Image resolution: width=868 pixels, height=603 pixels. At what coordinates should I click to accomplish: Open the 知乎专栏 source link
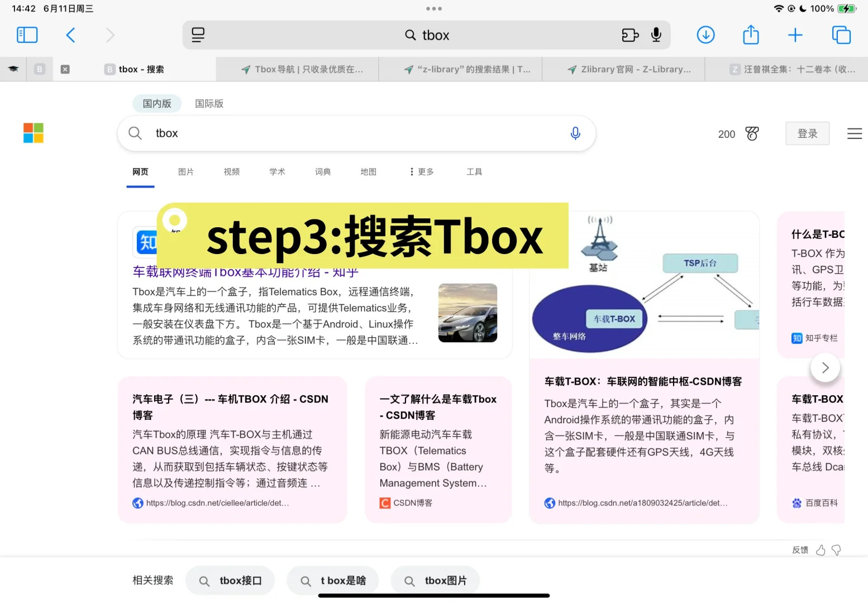(x=815, y=338)
